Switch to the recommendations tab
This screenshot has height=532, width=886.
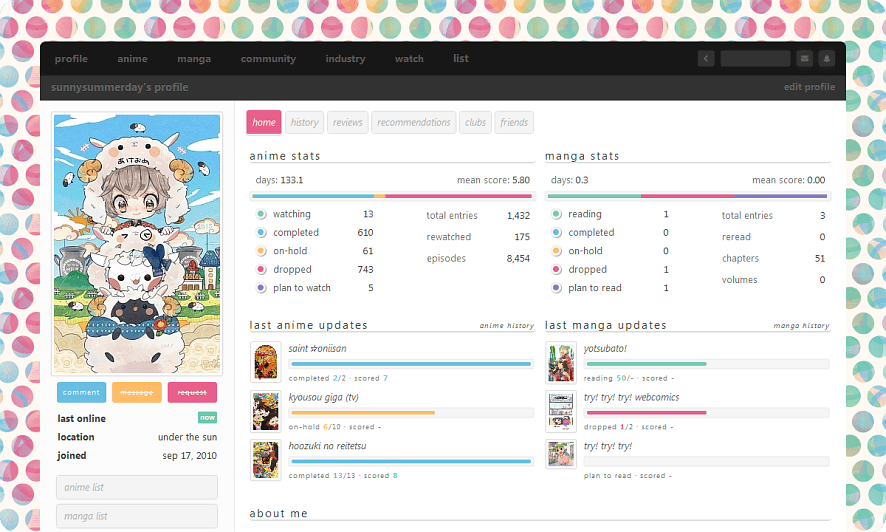click(413, 123)
